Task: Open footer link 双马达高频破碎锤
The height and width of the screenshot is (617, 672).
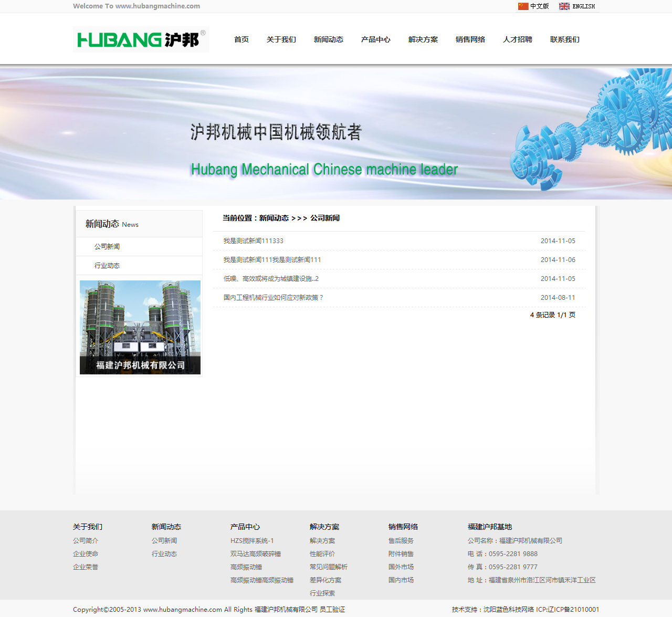Action: tap(256, 554)
